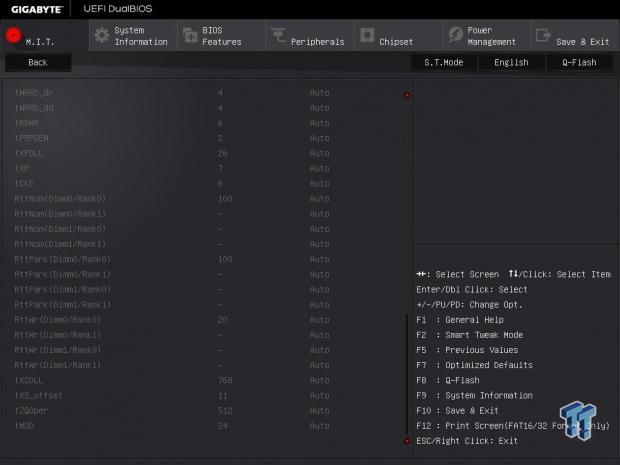Select the RttPark(Dimm0/Rank1) row label

coord(62,274)
